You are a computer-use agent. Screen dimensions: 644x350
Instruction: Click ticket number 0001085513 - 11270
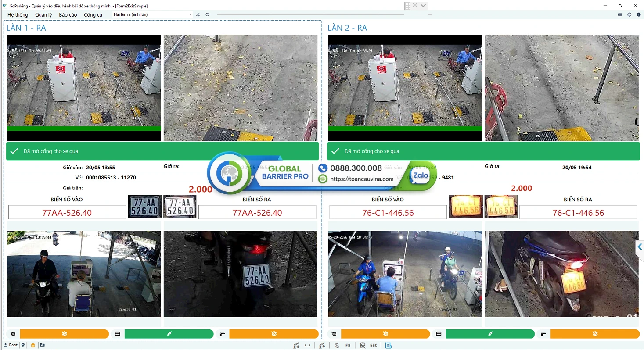pyautogui.click(x=111, y=178)
